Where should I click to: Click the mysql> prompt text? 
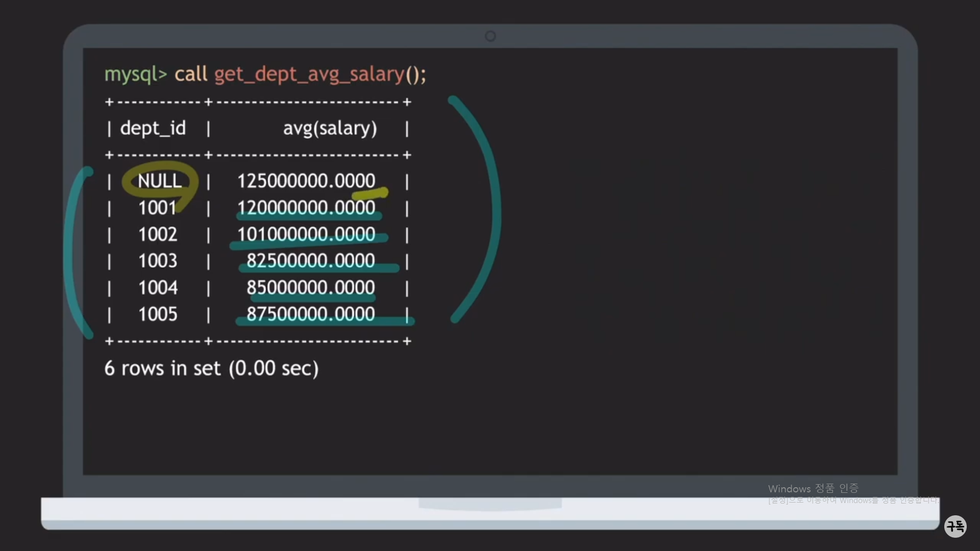[135, 74]
